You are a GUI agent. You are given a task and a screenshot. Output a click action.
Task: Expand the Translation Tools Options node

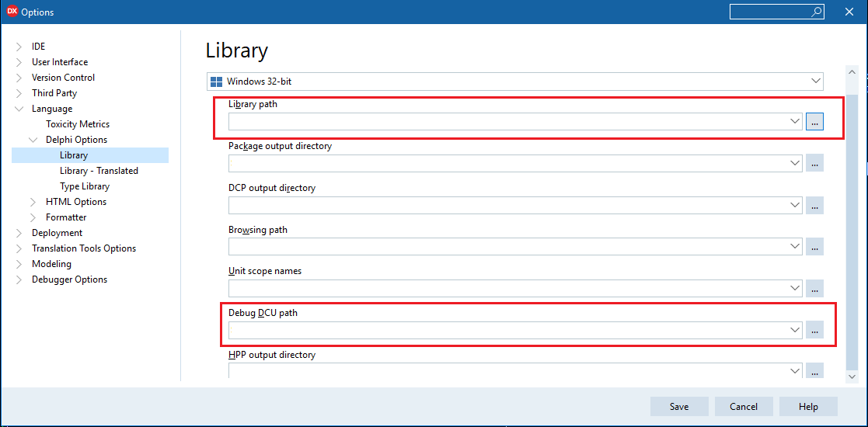19,248
